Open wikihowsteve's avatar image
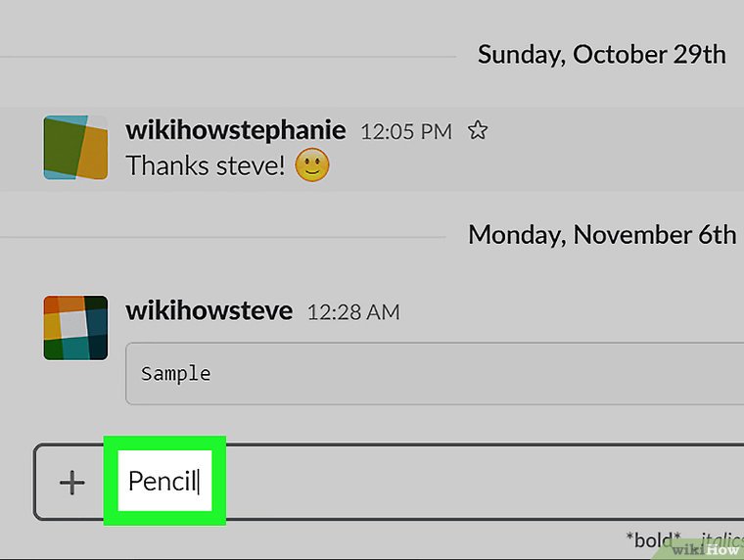 [75, 328]
